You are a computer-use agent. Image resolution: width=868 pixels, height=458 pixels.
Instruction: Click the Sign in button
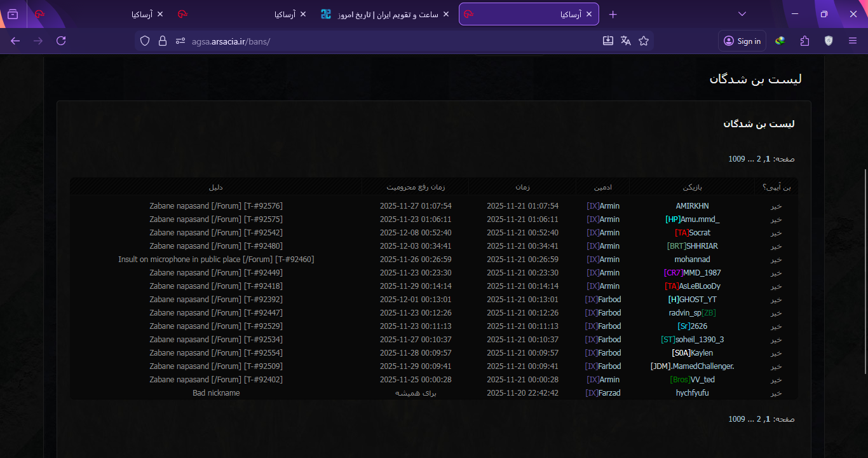coord(742,40)
